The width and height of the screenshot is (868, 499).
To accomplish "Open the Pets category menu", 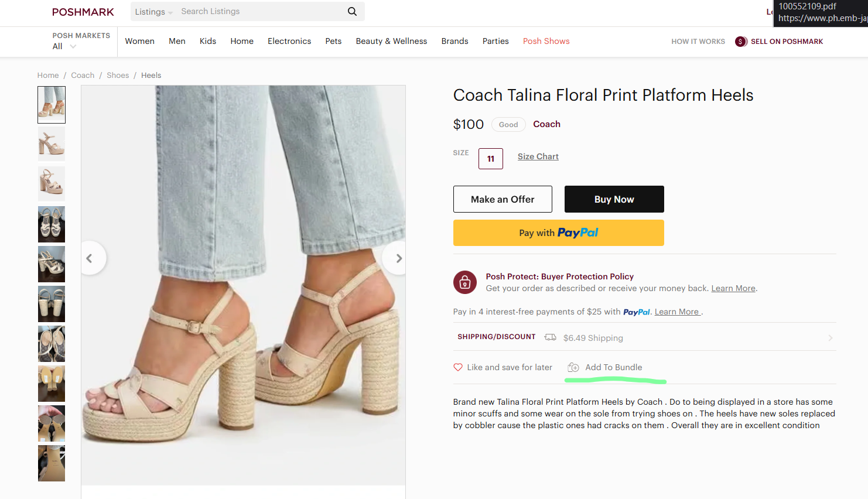I will 333,41.
